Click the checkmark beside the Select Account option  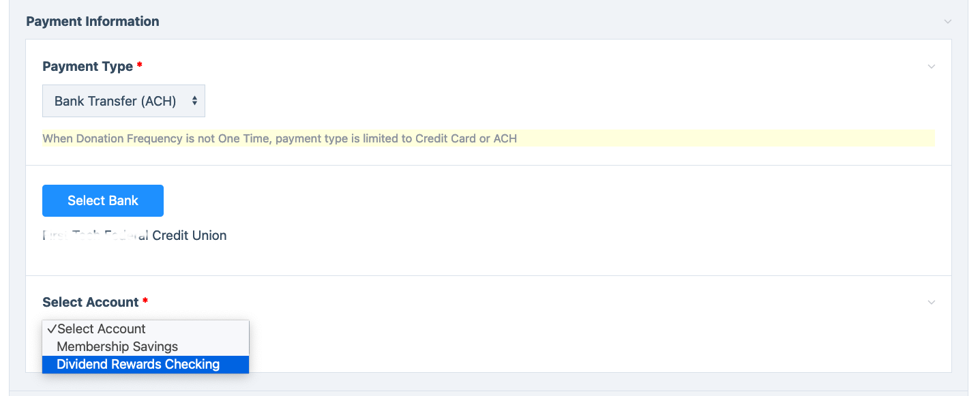point(52,329)
